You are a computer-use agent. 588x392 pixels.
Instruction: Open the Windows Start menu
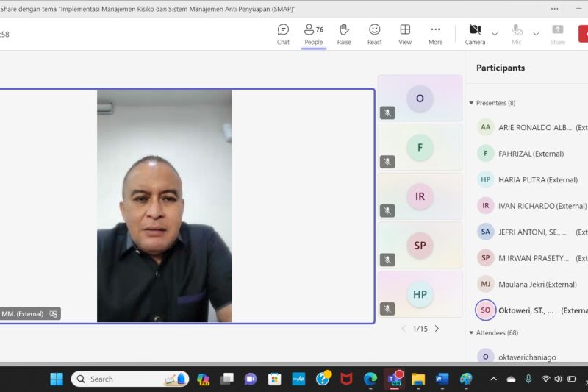click(57, 379)
